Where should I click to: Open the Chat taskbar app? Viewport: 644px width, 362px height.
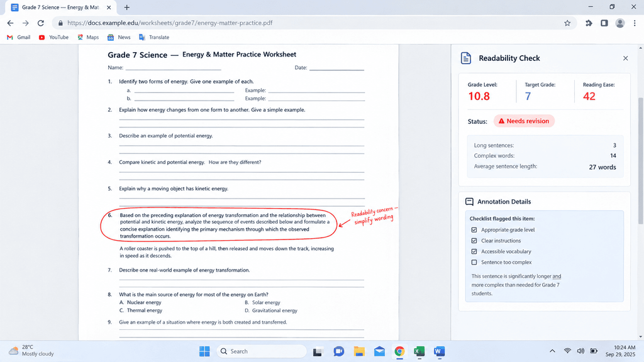click(x=338, y=351)
